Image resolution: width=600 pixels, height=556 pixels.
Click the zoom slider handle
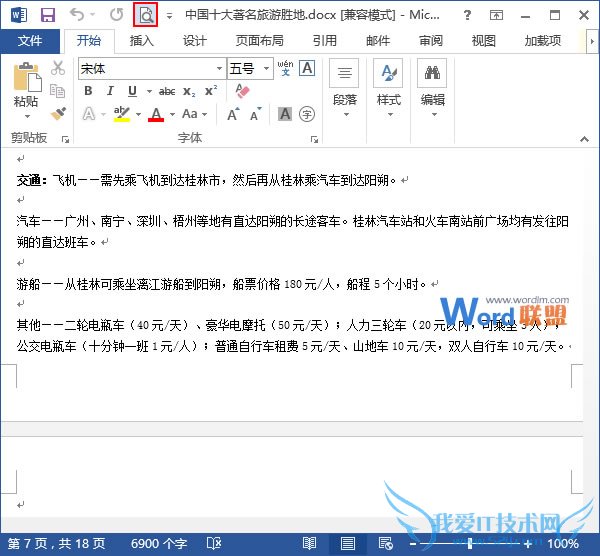tap(470, 543)
